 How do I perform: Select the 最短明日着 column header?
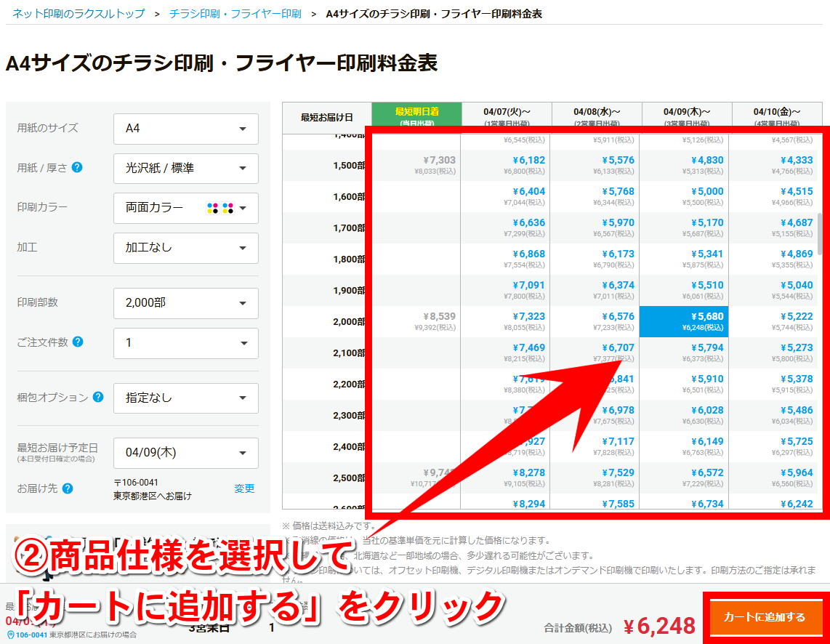tap(416, 115)
